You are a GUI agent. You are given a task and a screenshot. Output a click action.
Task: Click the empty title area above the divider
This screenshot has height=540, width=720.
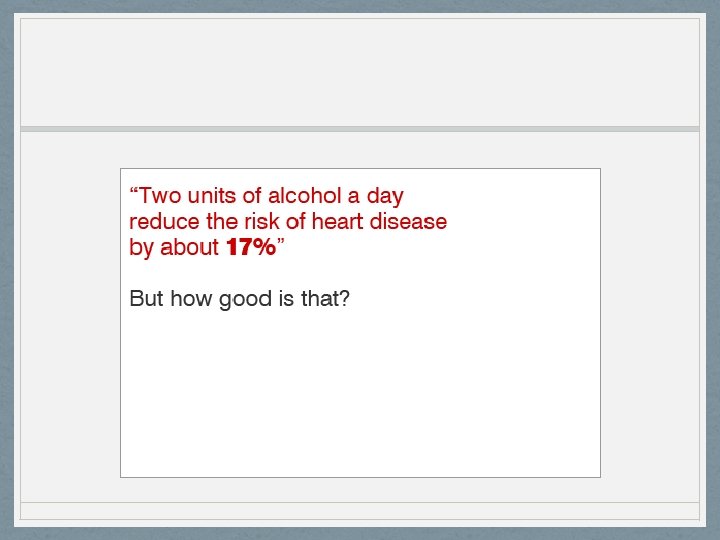tap(360, 72)
